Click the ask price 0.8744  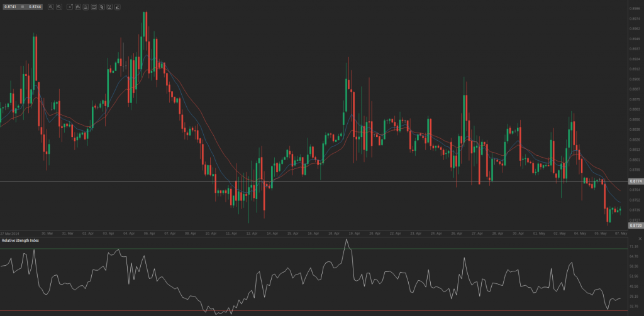[x=35, y=7]
